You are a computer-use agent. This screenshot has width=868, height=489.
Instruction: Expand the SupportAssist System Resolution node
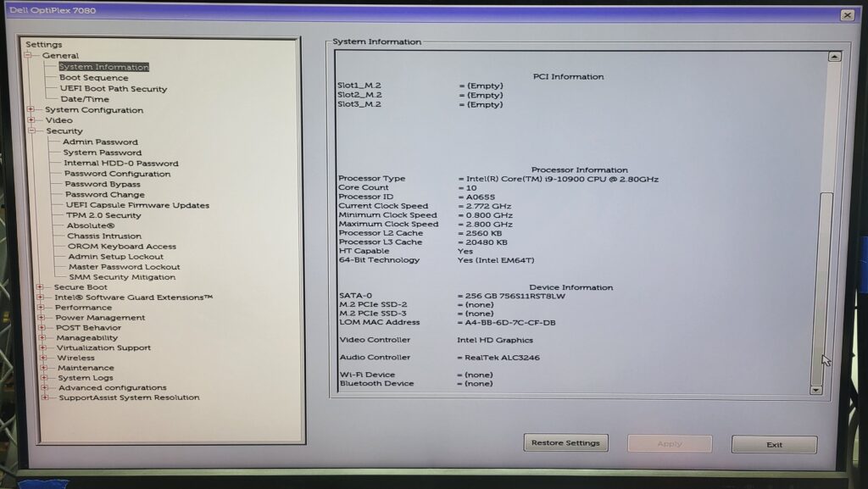[44, 397]
